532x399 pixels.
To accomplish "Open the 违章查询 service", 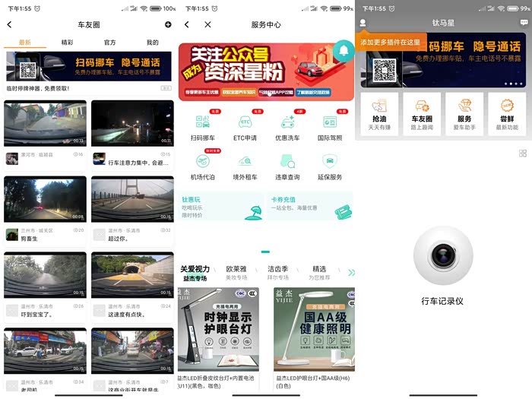I will tap(287, 167).
